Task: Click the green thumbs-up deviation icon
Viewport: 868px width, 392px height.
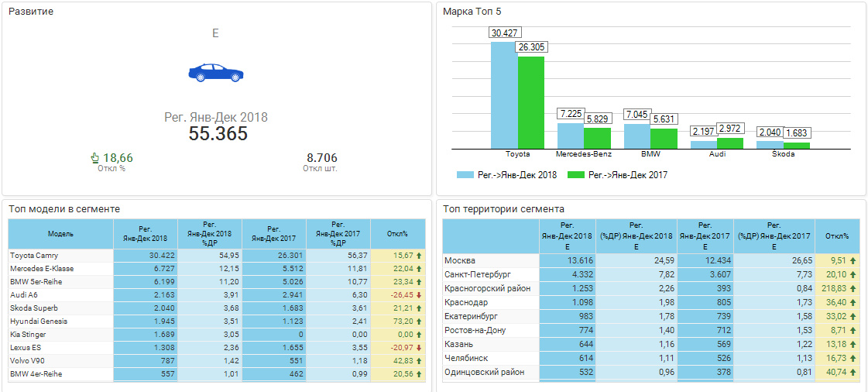Action: click(x=94, y=158)
